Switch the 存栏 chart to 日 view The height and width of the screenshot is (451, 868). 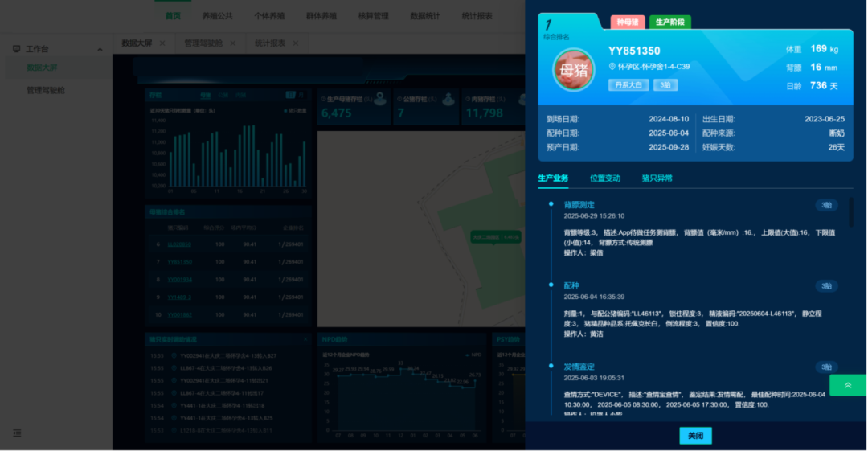(x=291, y=95)
